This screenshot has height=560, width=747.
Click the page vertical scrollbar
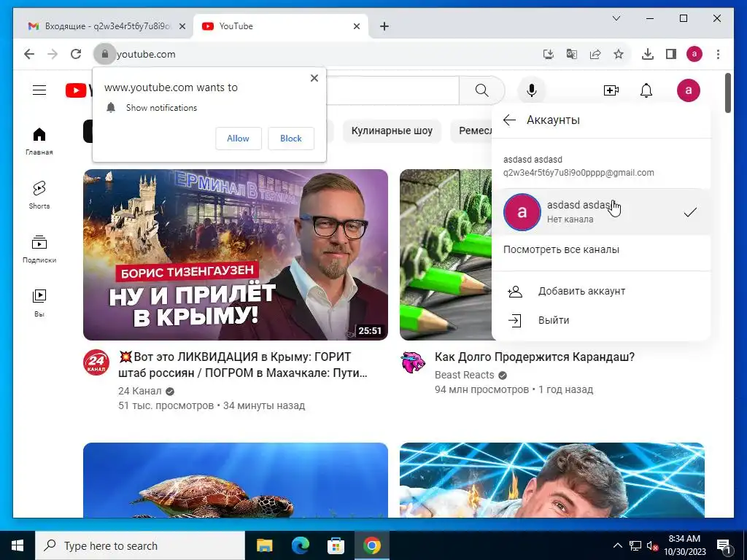click(x=727, y=93)
